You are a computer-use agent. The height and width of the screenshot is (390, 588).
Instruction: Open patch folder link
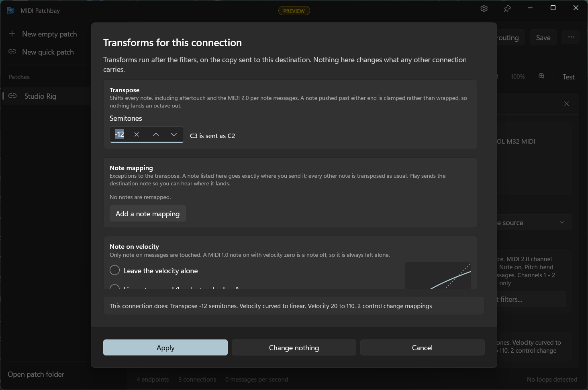coord(36,374)
